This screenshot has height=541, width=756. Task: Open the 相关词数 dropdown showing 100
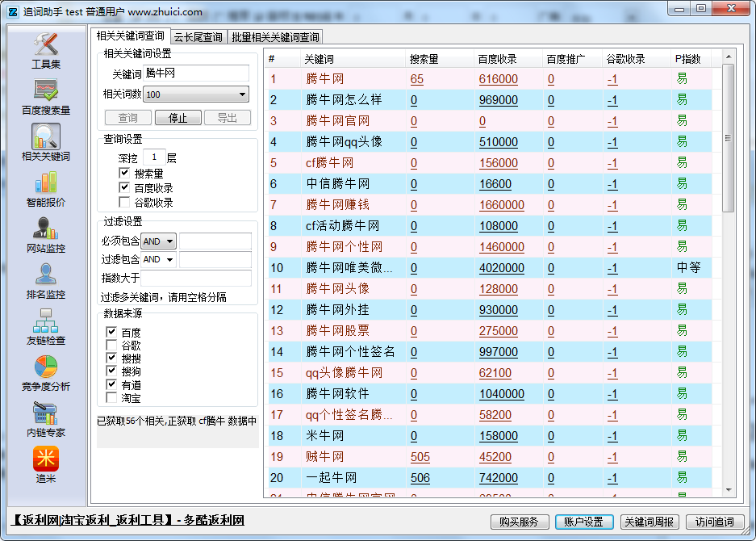tap(196, 94)
